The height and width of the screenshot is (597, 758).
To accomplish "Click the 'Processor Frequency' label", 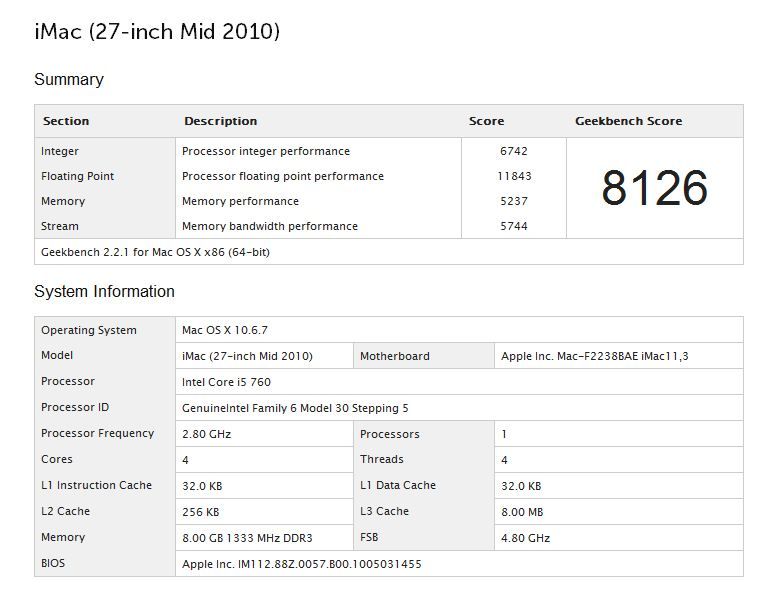I will click(97, 433).
